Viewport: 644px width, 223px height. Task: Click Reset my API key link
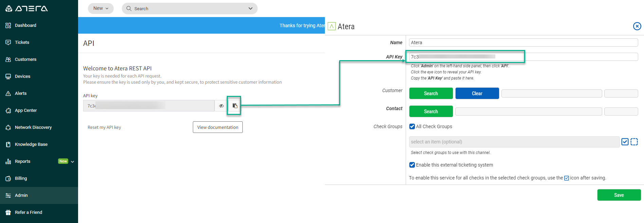[x=104, y=127]
